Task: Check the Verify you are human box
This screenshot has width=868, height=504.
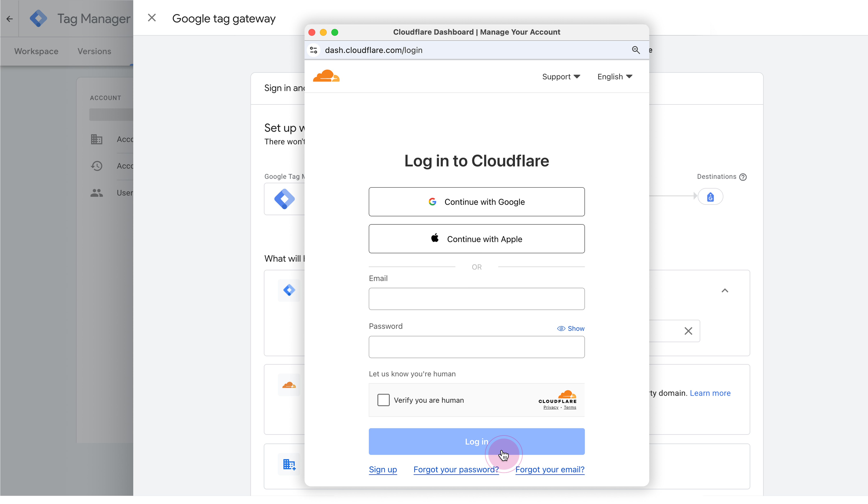Action: (x=383, y=400)
